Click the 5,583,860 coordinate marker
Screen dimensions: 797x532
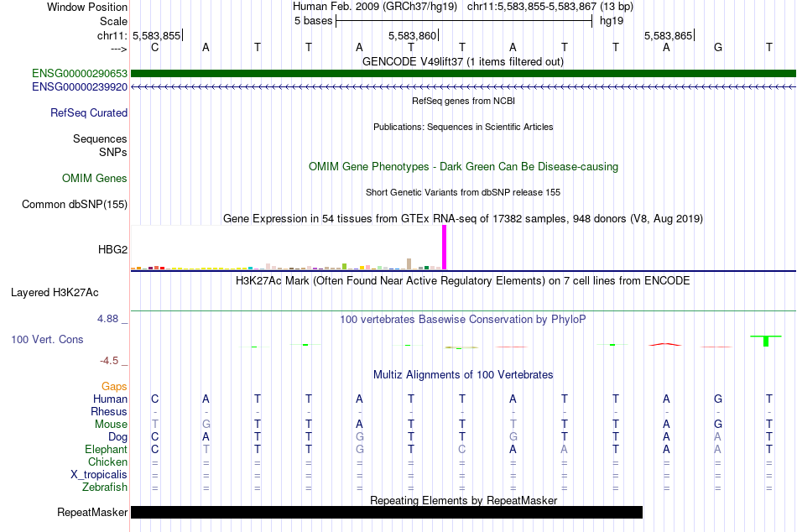pos(412,35)
